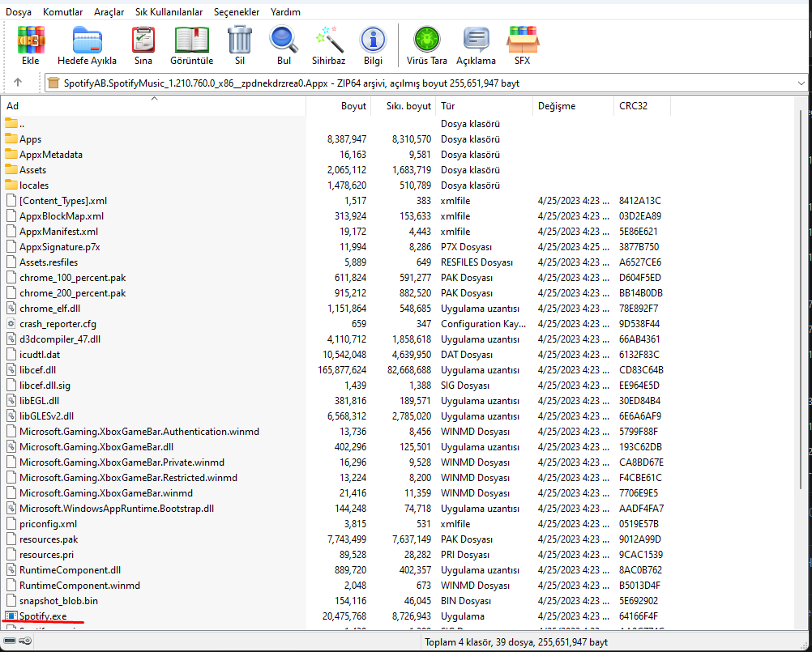
Task: Click the Virüs Tara bug icon
Action: [427, 40]
